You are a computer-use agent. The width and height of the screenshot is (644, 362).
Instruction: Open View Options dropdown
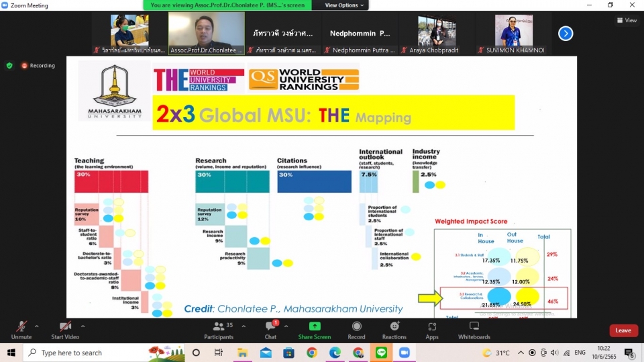[344, 5]
